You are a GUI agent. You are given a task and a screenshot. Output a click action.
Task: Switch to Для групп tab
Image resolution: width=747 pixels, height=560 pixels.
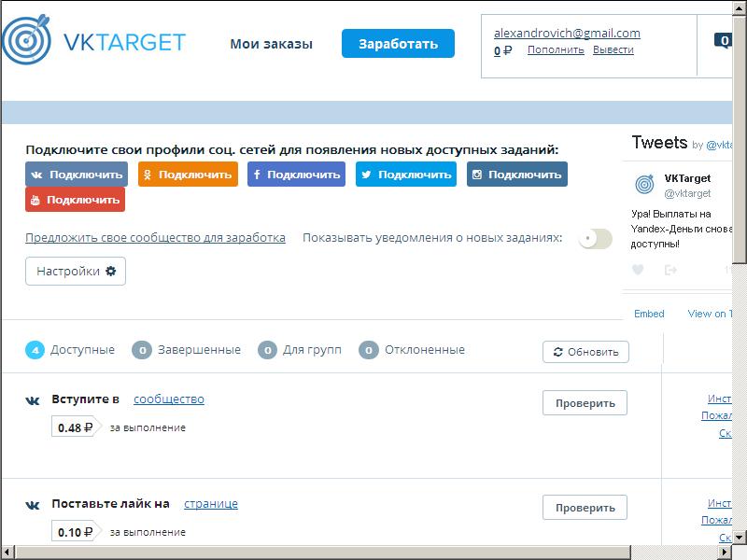pyautogui.click(x=300, y=350)
